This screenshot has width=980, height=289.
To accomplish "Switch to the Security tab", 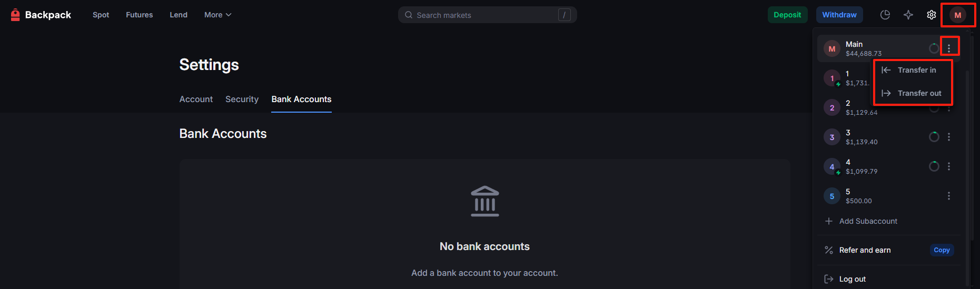I will 242,99.
